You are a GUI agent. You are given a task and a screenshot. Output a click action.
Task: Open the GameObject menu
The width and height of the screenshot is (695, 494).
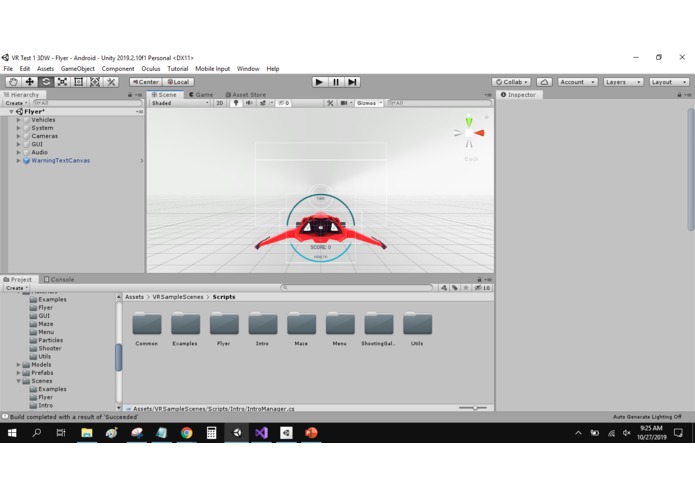(x=78, y=69)
